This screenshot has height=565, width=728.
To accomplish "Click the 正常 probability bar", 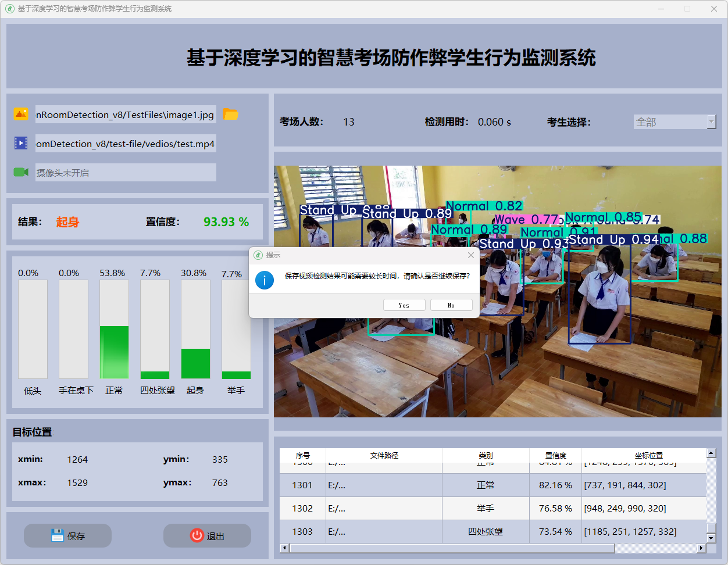I will [x=114, y=329].
